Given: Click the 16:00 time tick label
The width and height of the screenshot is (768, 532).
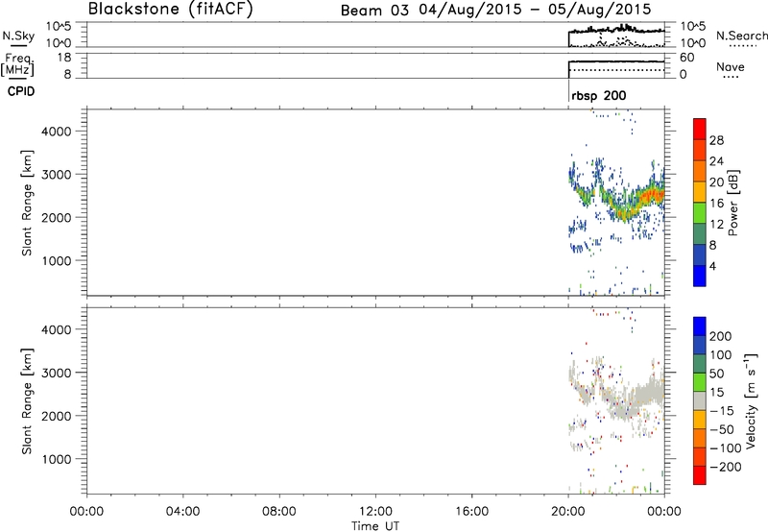Looking at the screenshot, I should (471, 512).
